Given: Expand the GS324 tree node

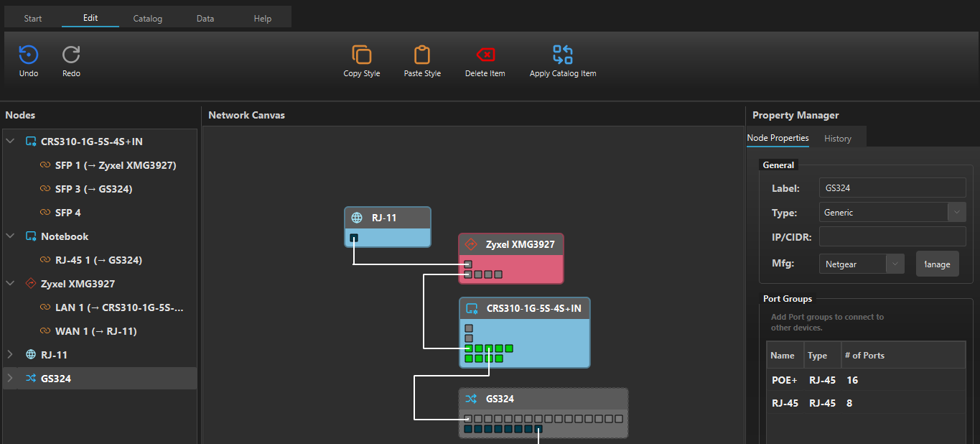Looking at the screenshot, I should (10, 379).
